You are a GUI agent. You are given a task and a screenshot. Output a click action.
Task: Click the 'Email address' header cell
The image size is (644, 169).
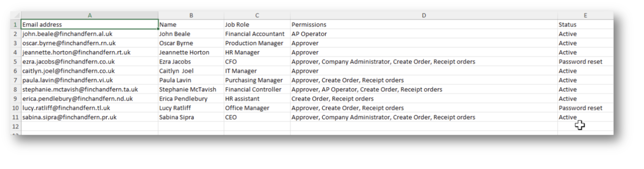pos(90,24)
